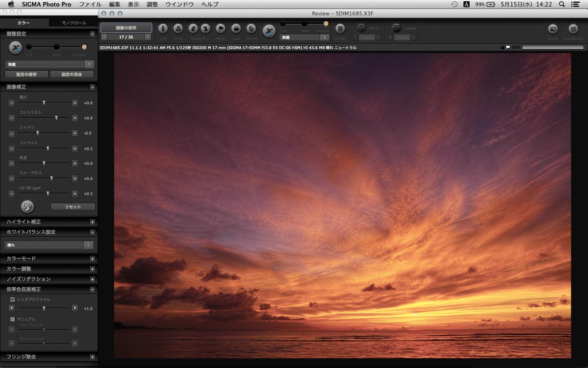Pick the white balance eyedropper tool

[x=27, y=206]
